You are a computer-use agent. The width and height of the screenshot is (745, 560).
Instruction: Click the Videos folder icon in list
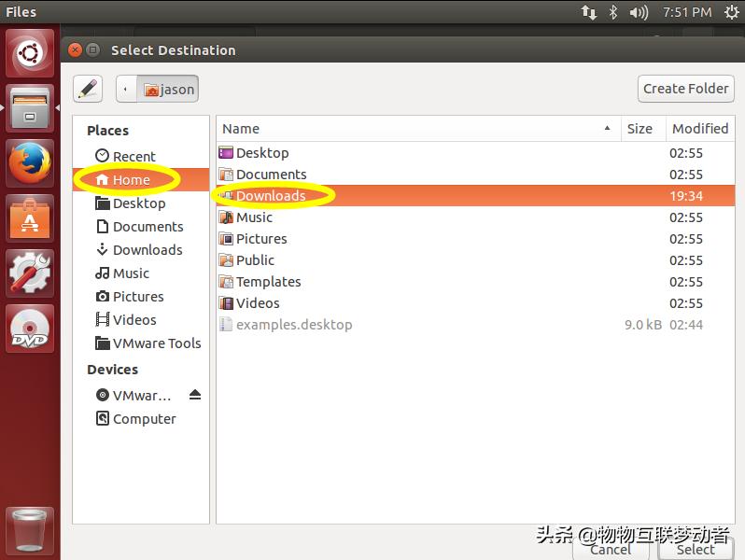click(x=226, y=303)
